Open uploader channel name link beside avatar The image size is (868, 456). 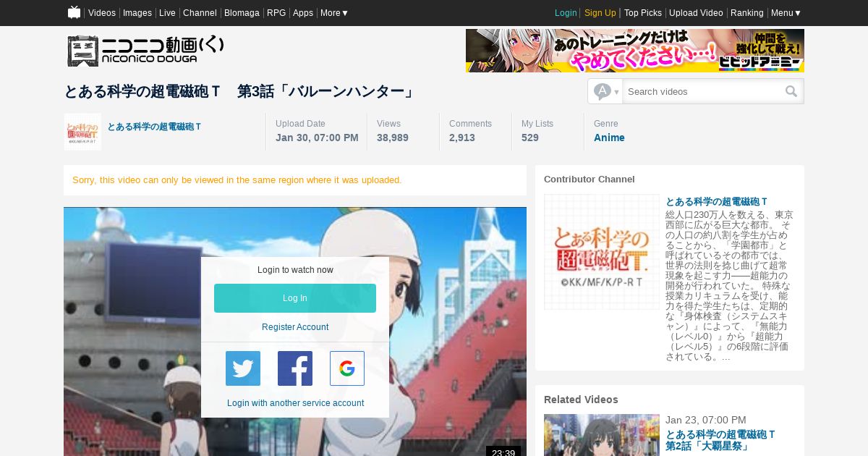pos(155,127)
